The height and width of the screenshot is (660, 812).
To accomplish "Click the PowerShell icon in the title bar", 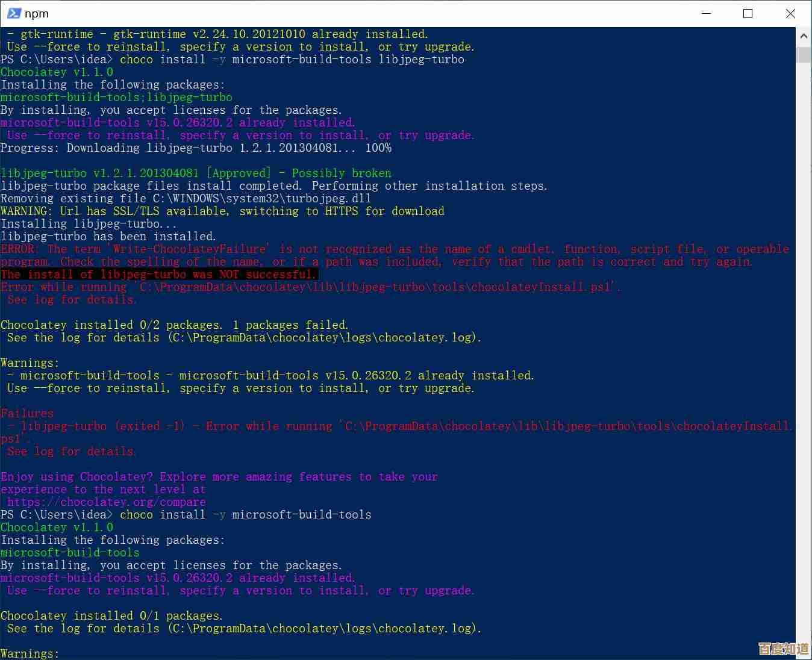I will (13, 13).
